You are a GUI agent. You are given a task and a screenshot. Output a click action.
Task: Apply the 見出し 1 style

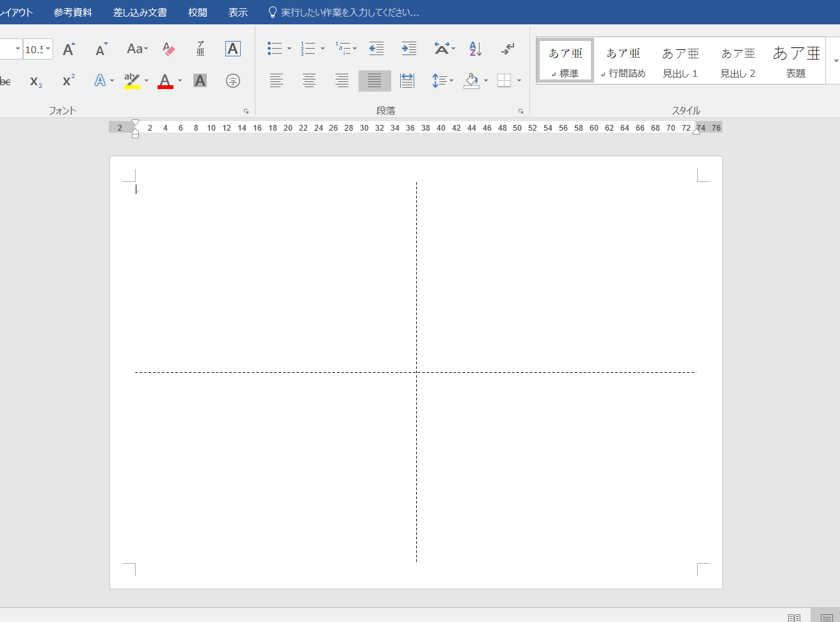681,61
